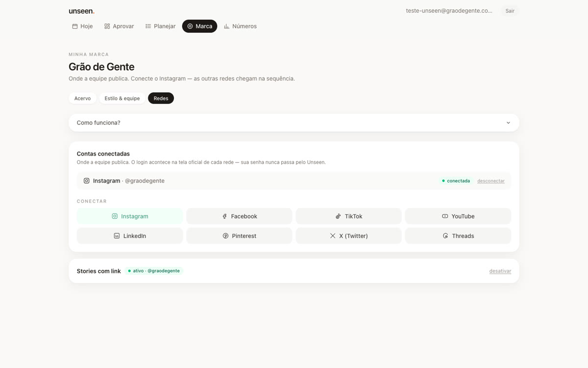Click the Instagram icon beside @graodegente

click(87, 181)
